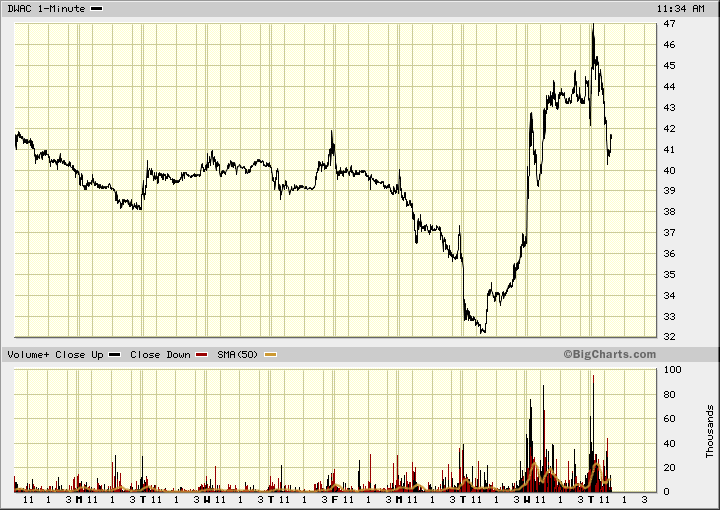Click the F day marker on the time axis
Image resolution: width=720 pixels, height=510 pixels.
point(334,499)
